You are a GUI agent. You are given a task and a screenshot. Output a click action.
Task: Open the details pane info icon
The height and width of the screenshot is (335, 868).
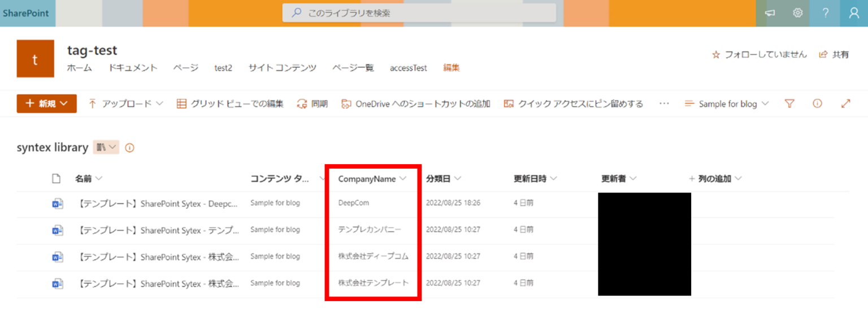click(x=817, y=104)
